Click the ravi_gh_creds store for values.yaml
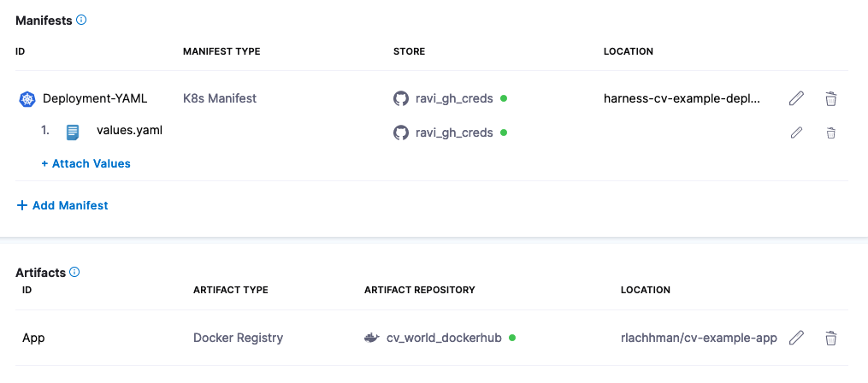868x383 pixels. (x=454, y=133)
